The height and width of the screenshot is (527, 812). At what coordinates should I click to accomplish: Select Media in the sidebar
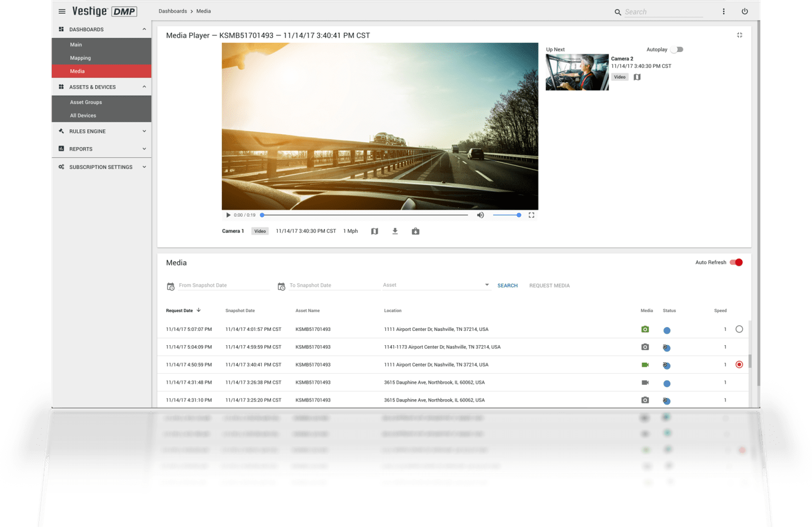pos(101,71)
